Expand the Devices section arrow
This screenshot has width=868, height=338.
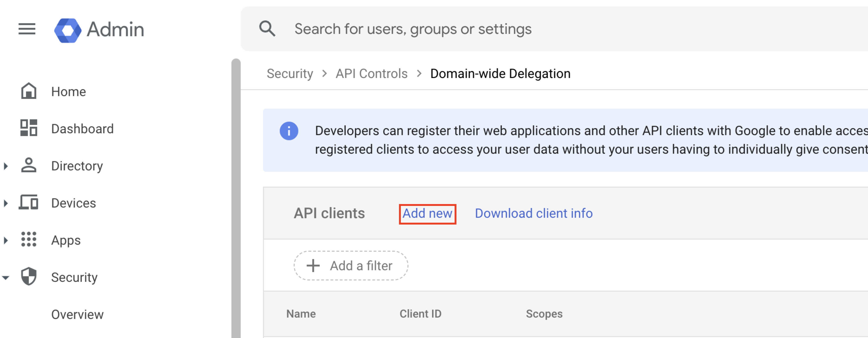coord(6,203)
